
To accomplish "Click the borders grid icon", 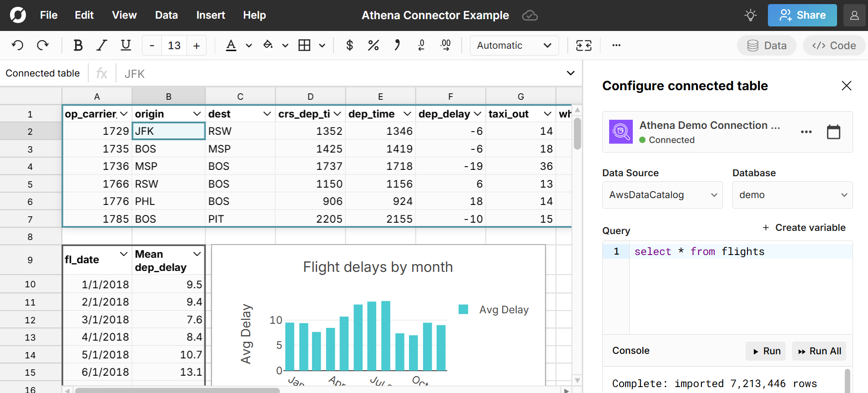I will 304,46.
